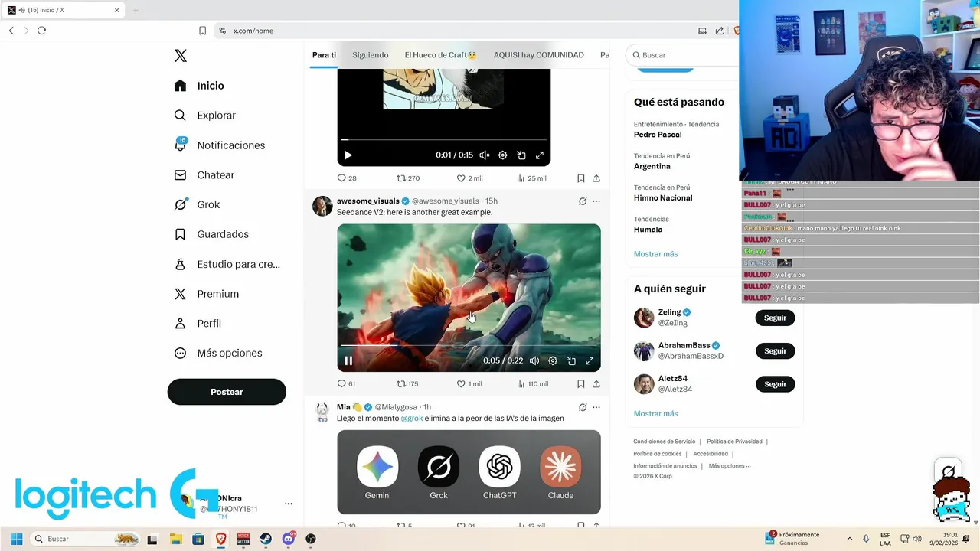This screenshot has width=980, height=551.
Task: Like the post with 1 mil likes
Action: point(469,384)
